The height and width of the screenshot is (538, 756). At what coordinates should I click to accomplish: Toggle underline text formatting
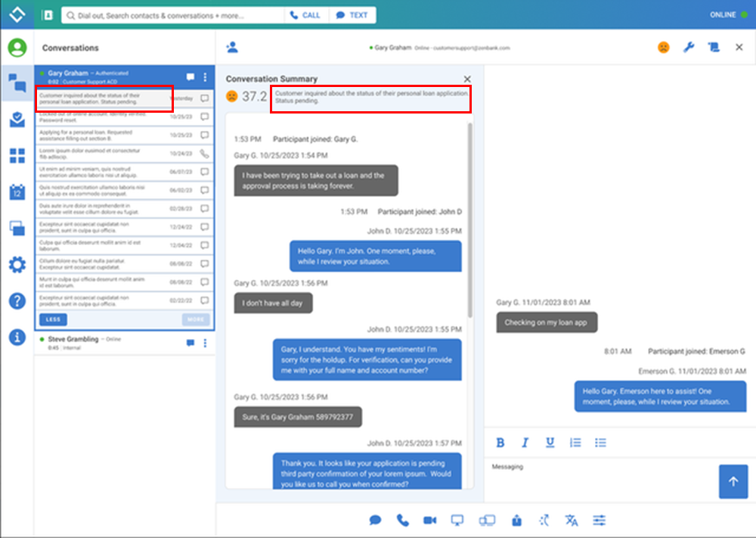coord(550,443)
